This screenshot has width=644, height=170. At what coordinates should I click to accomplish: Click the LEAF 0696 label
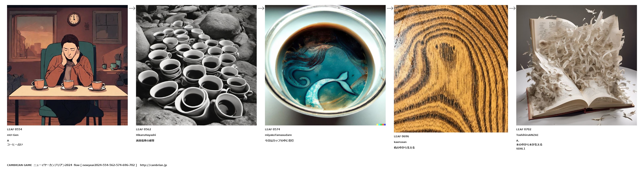coord(402,136)
